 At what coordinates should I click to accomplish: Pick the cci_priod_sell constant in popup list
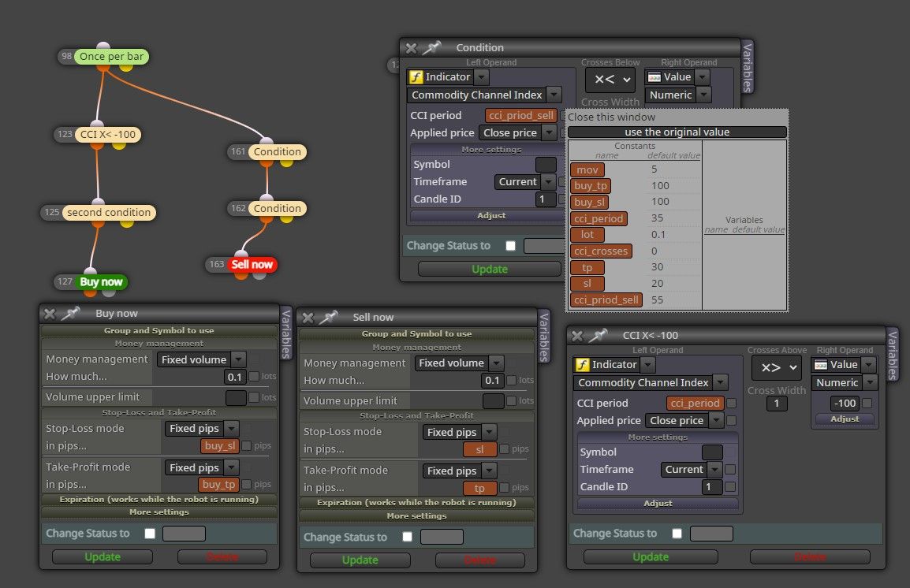click(606, 300)
